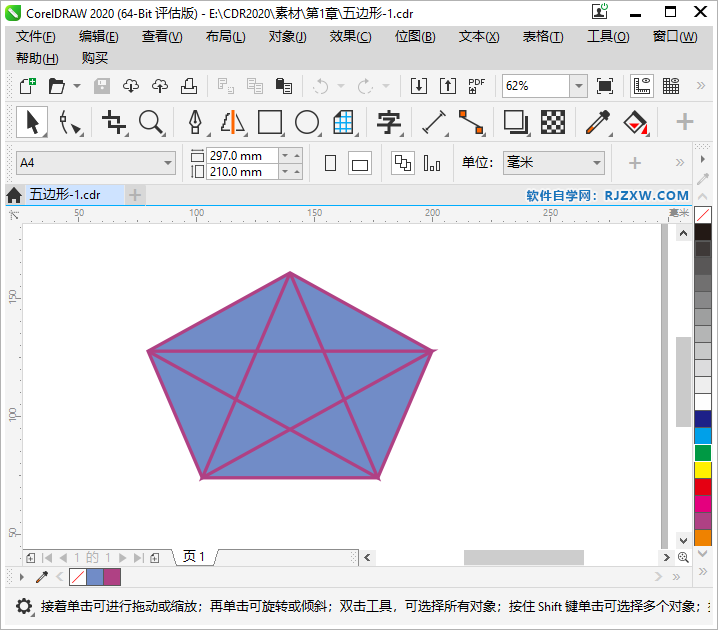Screen dimensions: 718x630
Task: Toggle the grid display
Action: (x=671, y=86)
